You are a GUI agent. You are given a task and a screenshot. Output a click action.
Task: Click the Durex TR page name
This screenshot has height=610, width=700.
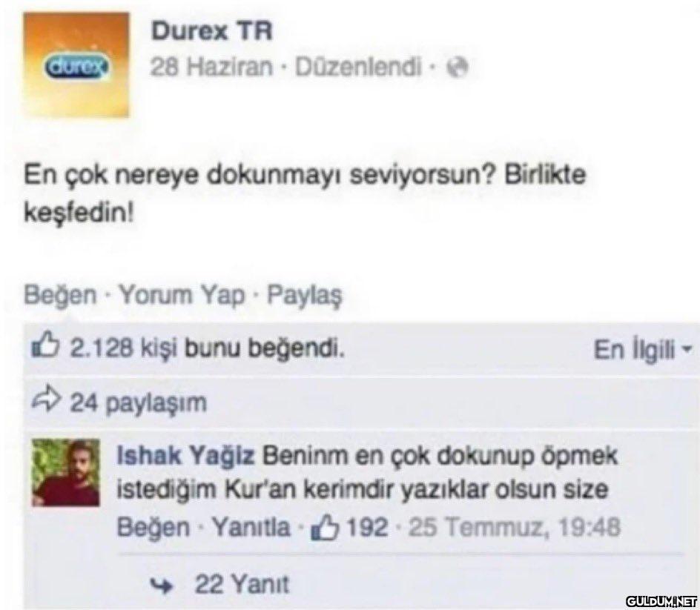(x=211, y=32)
